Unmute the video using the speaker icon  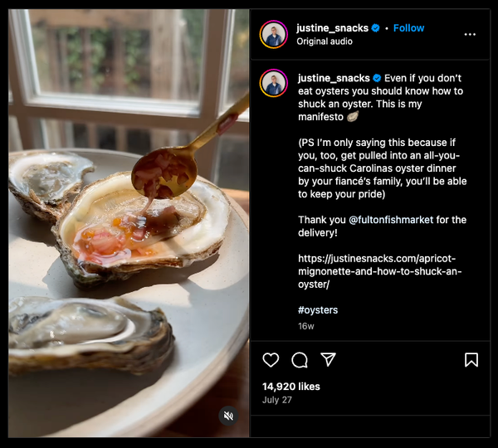[x=228, y=416]
